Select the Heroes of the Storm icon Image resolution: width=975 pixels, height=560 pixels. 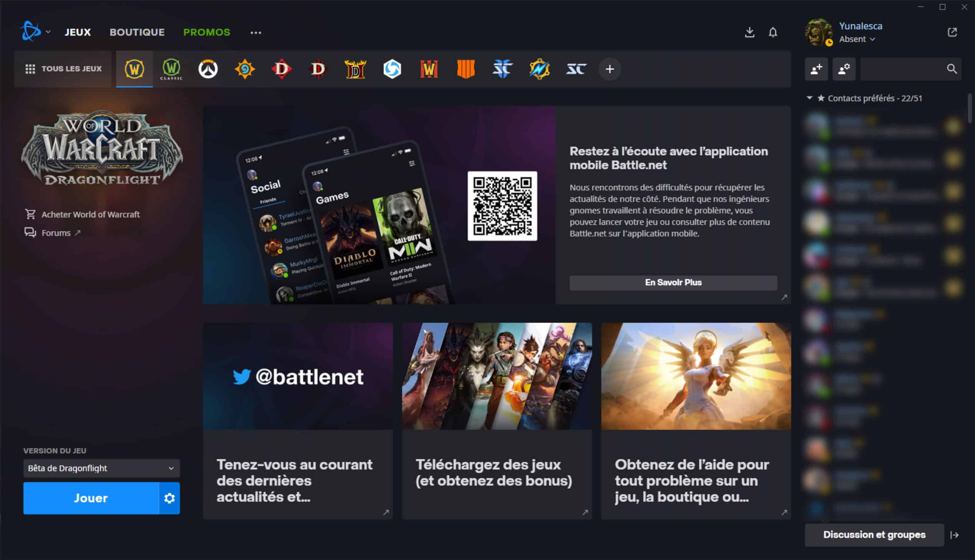(392, 69)
